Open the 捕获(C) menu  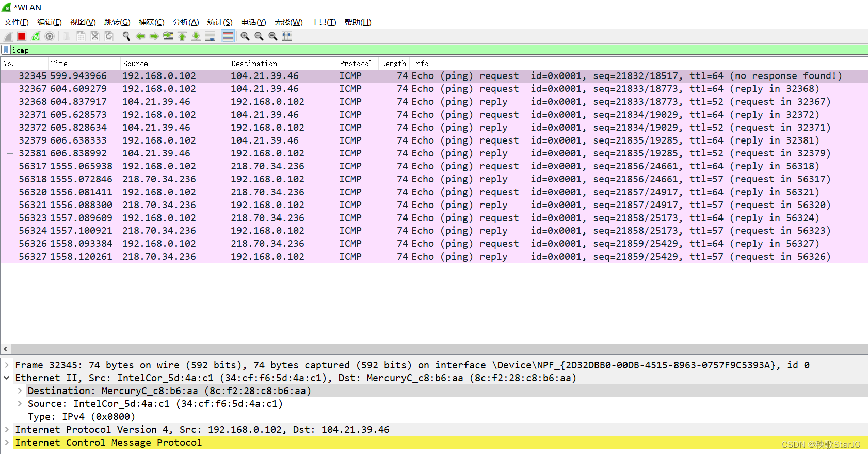151,22
